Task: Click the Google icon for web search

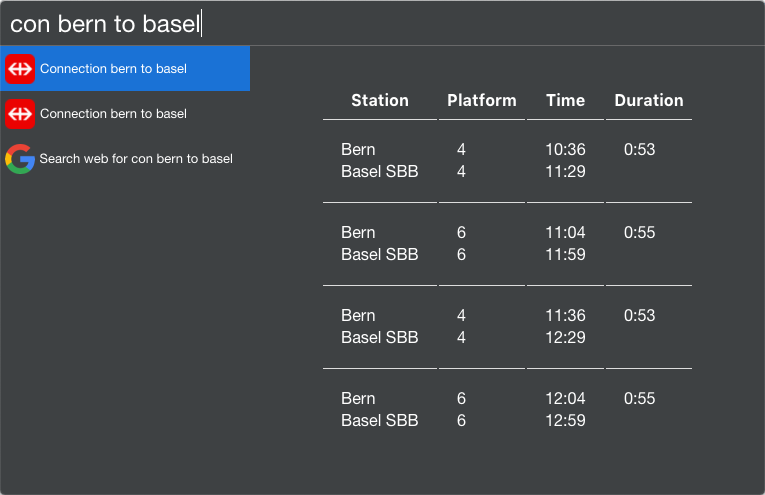Action: tap(20, 159)
